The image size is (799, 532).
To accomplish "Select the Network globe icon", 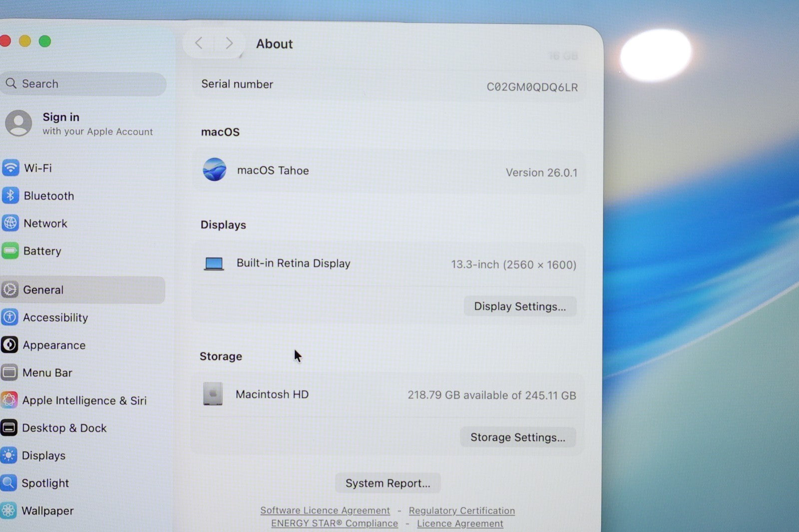I will click(10, 223).
